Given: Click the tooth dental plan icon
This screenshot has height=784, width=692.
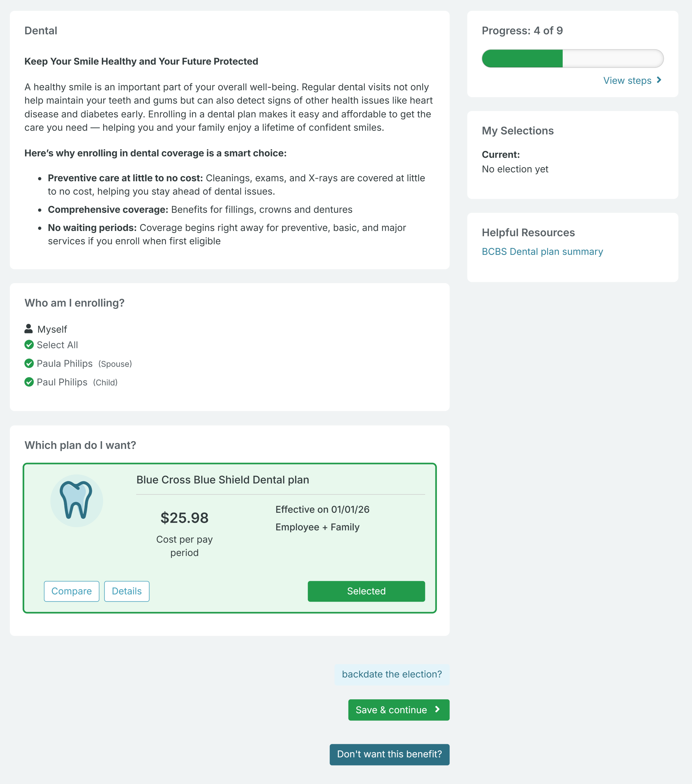Looking at the screenshot, I should (x=77, y=501).
